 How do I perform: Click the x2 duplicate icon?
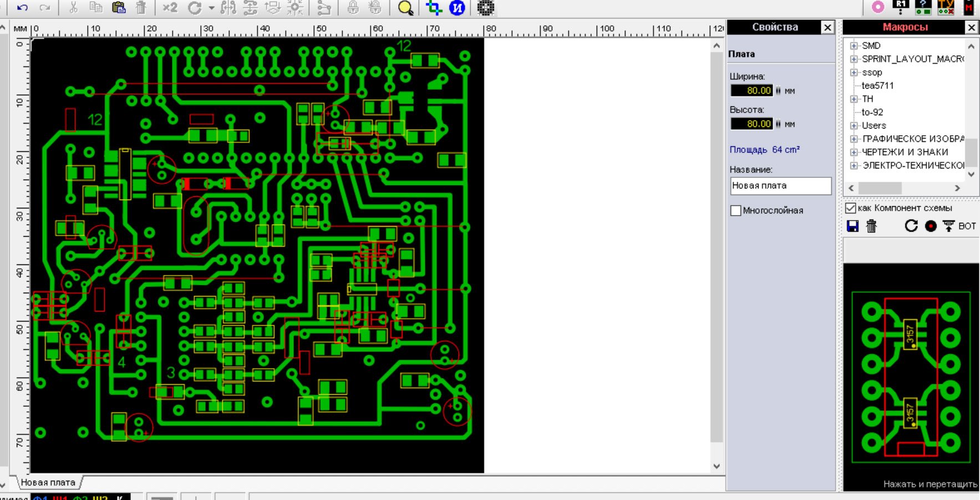point(170,8)
